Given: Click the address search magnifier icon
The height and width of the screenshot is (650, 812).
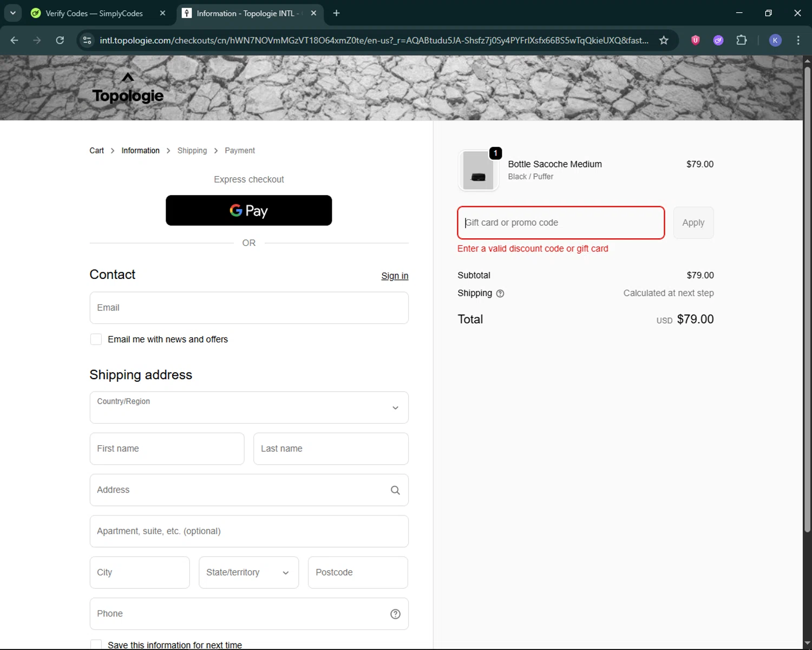Looking at the screenshot, I should [x=395, y=490].
